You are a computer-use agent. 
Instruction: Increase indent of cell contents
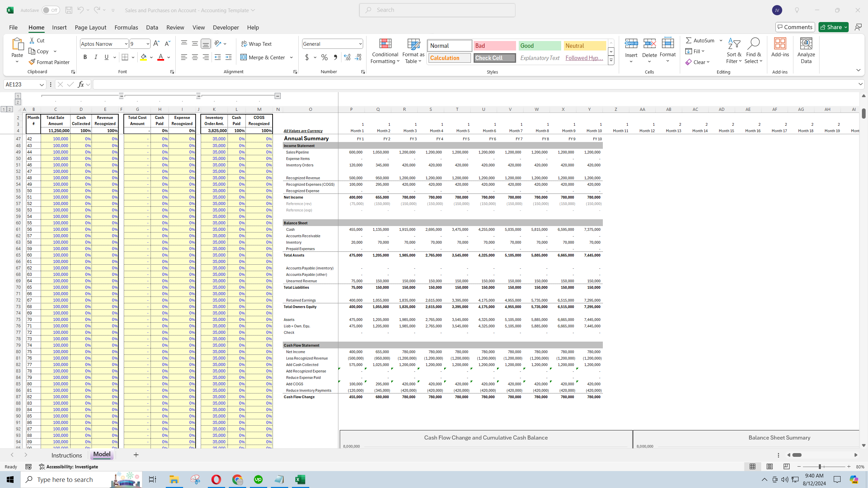coord(229,57)
